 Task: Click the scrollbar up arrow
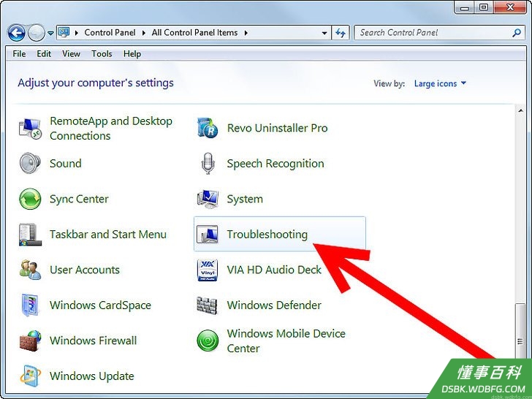click(x=520, y=110)
